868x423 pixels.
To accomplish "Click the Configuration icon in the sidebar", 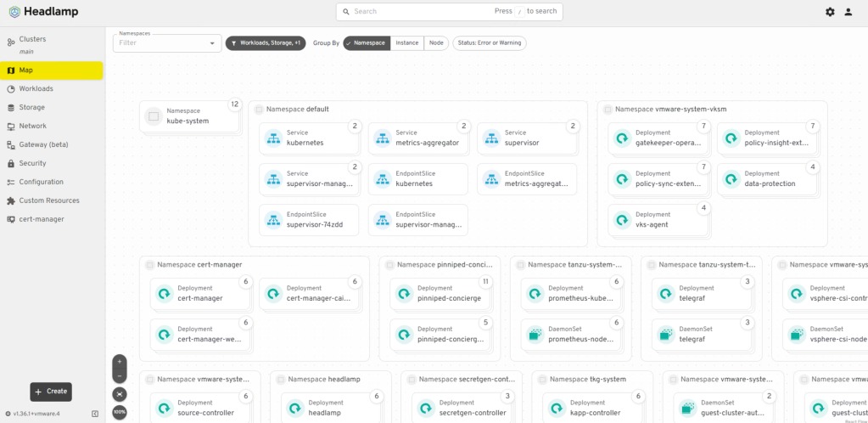I will pyautogui.click(x=10, y=182).
